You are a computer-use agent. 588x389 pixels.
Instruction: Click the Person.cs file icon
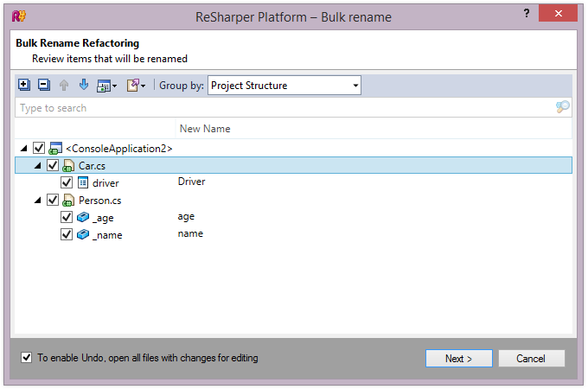(68, 201)
